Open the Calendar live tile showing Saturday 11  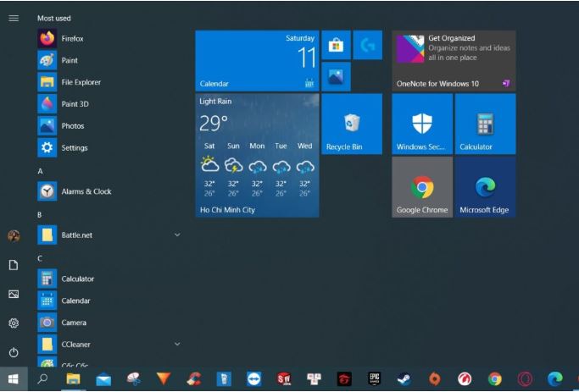257,61
